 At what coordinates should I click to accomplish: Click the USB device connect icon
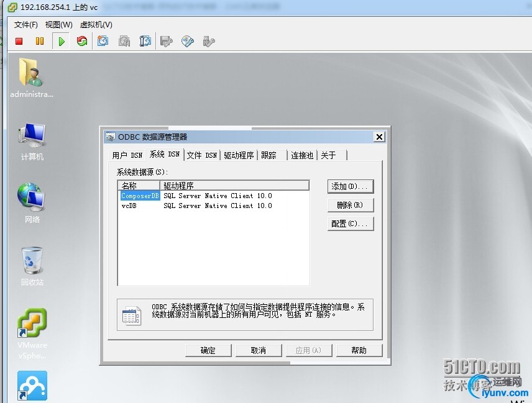(209, 42)
